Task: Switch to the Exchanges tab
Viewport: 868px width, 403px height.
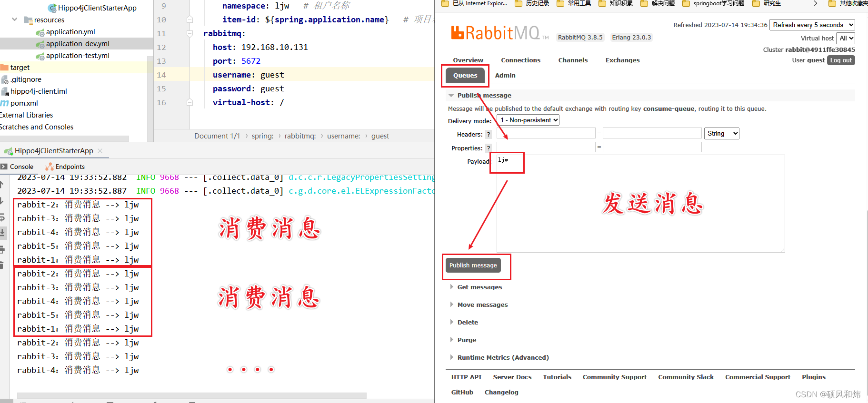Action: [622, 60]
